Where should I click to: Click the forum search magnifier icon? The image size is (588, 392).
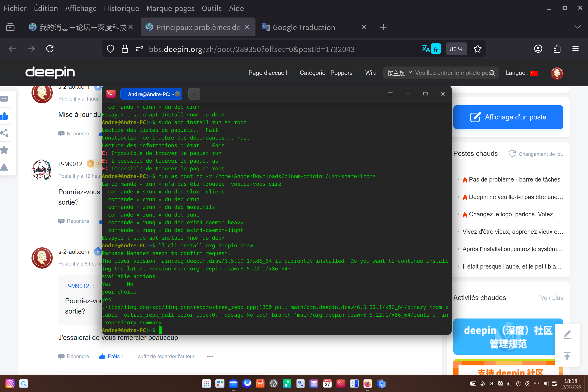click(x=492, y=73)
